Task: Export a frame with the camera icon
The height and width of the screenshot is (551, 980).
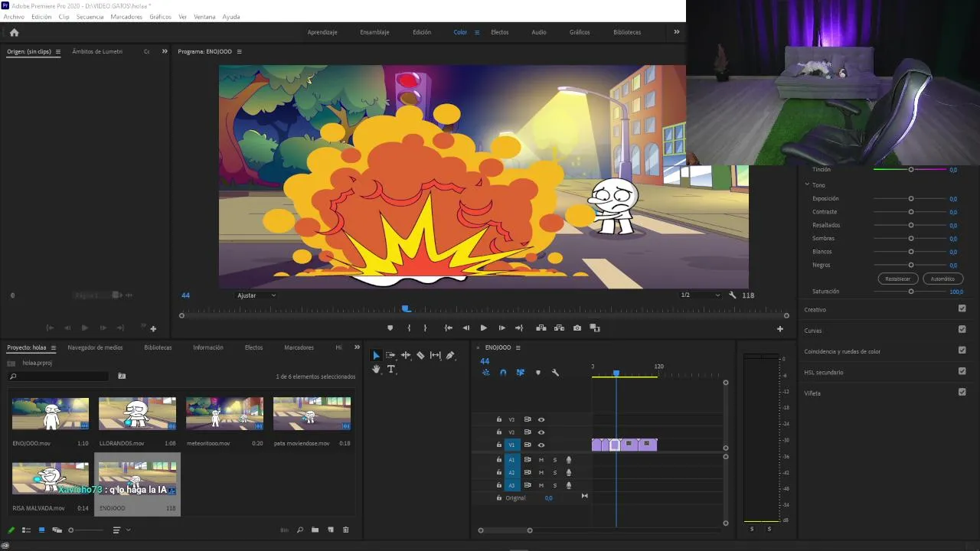Action: [577, 328]
